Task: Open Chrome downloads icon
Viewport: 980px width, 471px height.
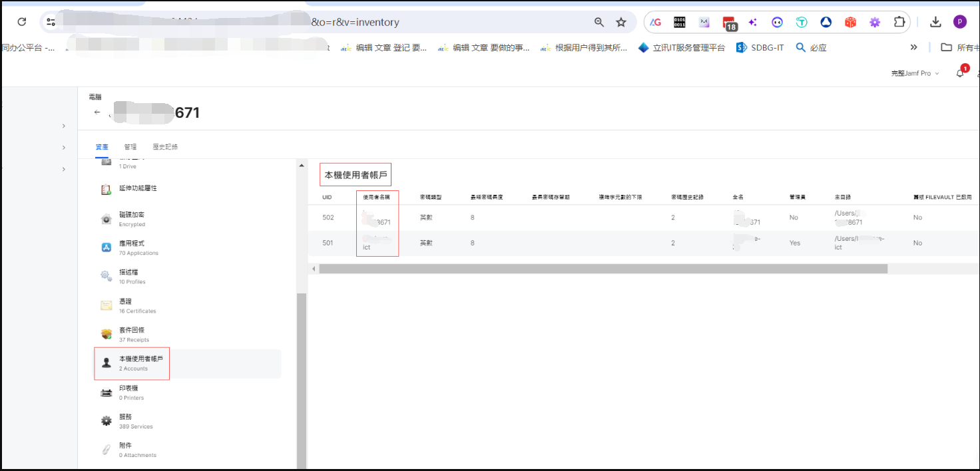Action: point(935,22)
